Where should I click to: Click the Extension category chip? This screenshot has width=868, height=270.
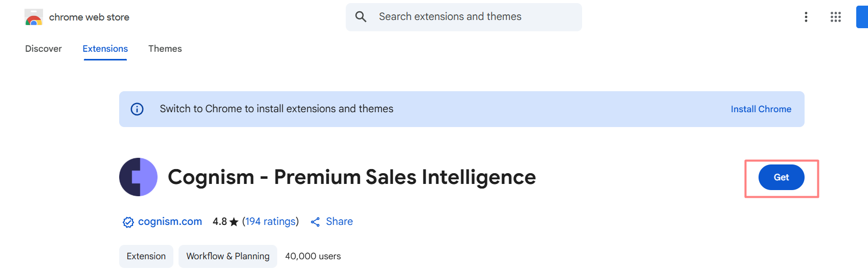[x=146, y=256]
